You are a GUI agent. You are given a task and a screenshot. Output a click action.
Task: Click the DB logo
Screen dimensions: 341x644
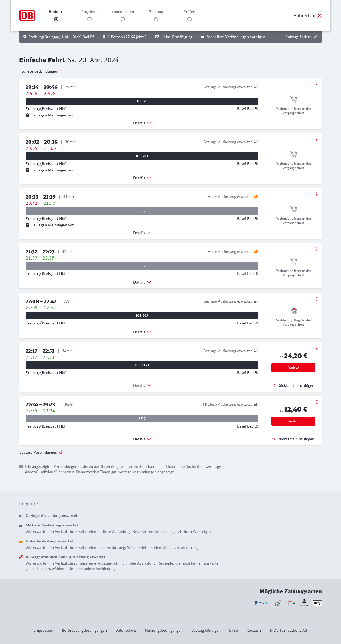(x=27, y=15)
